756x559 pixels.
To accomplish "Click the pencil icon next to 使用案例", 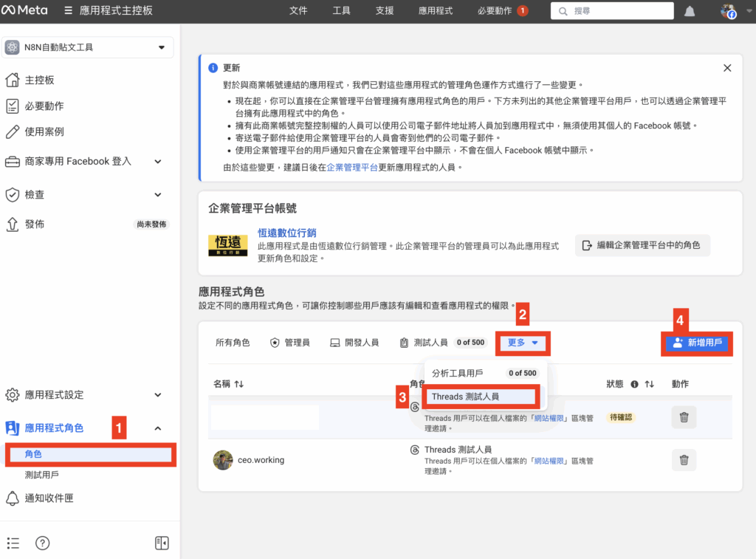I will click(12, 131).
